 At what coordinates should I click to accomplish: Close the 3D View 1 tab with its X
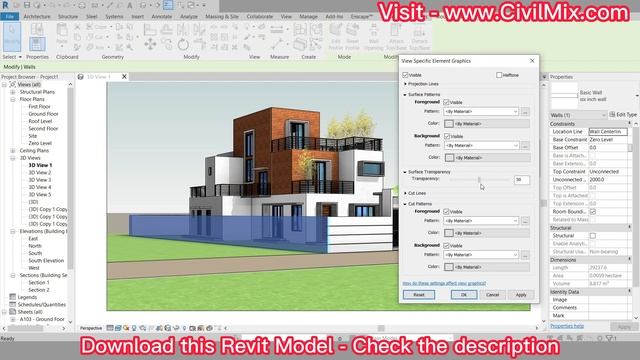(124, 76)
